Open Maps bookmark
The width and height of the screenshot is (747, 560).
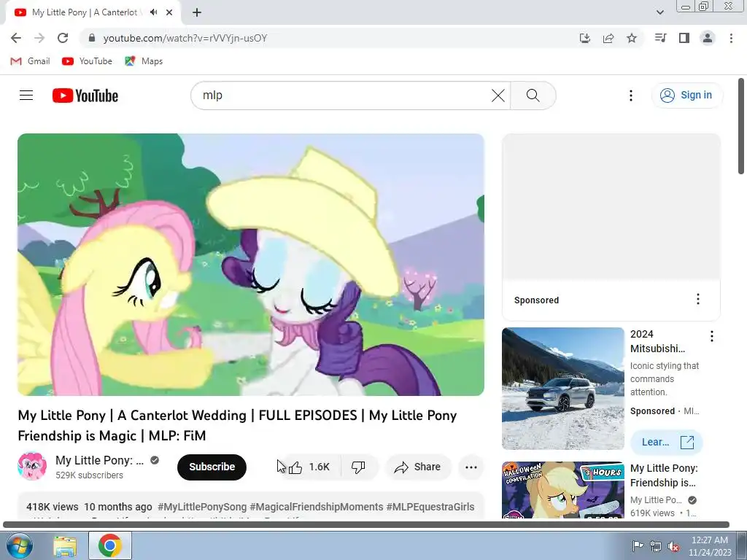pyautogui.click(x=144, y=61)
